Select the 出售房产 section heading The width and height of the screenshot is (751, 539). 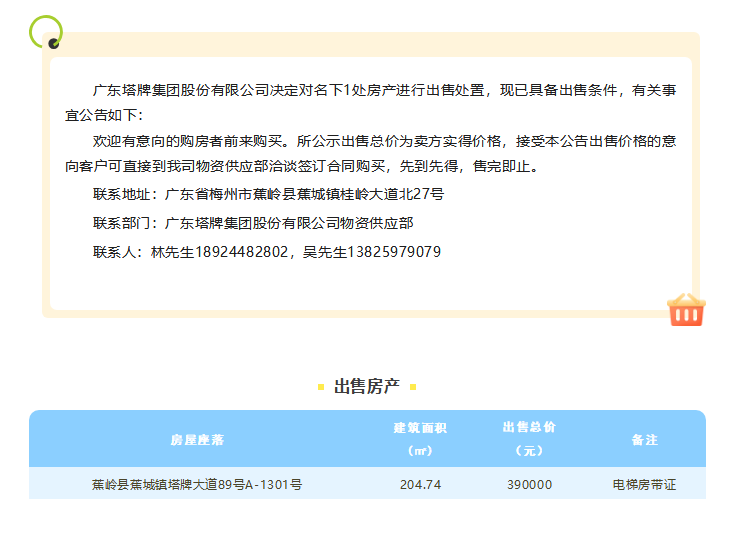[366, 387]
